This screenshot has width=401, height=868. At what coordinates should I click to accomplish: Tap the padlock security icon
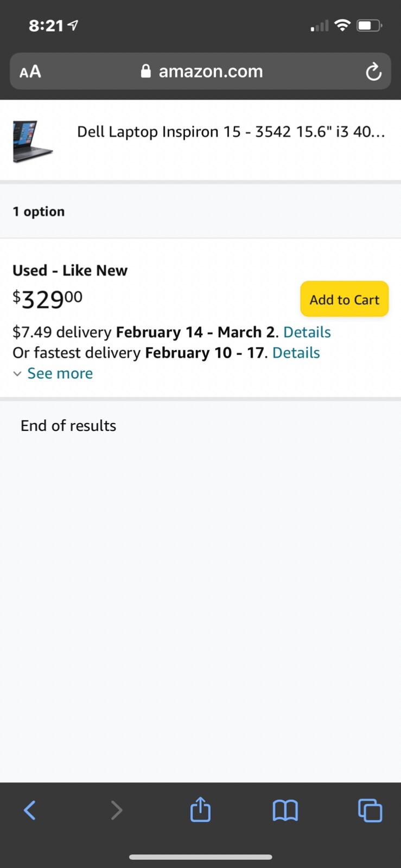[x=145, y=71]
